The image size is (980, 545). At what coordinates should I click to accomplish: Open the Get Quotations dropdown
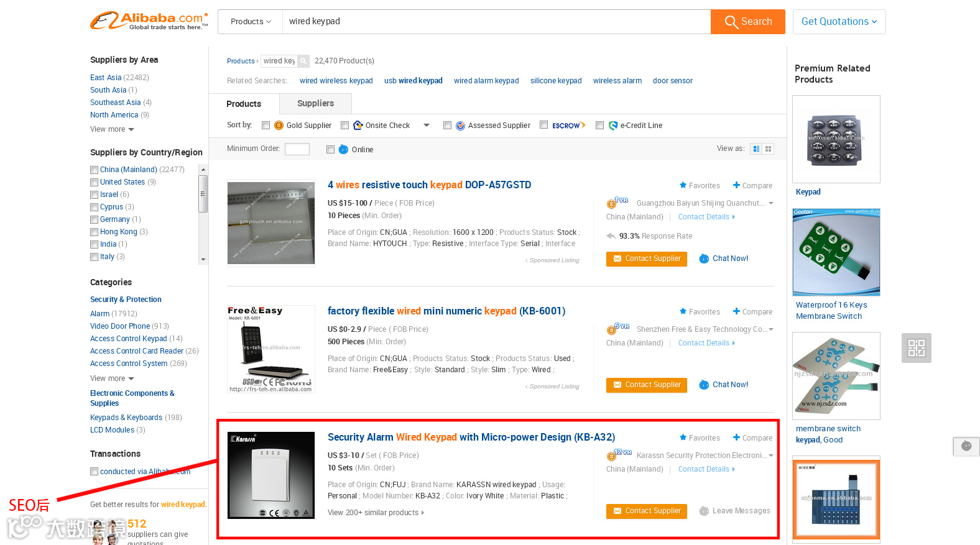[839, 22]
